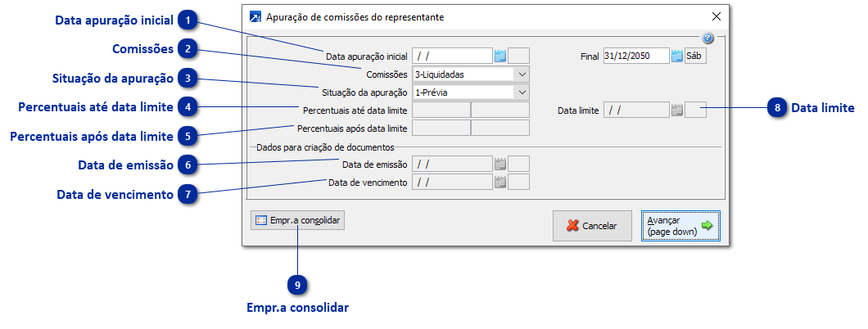Click first Percentuais até data limite box
The image size is (868, 329).
441,110
